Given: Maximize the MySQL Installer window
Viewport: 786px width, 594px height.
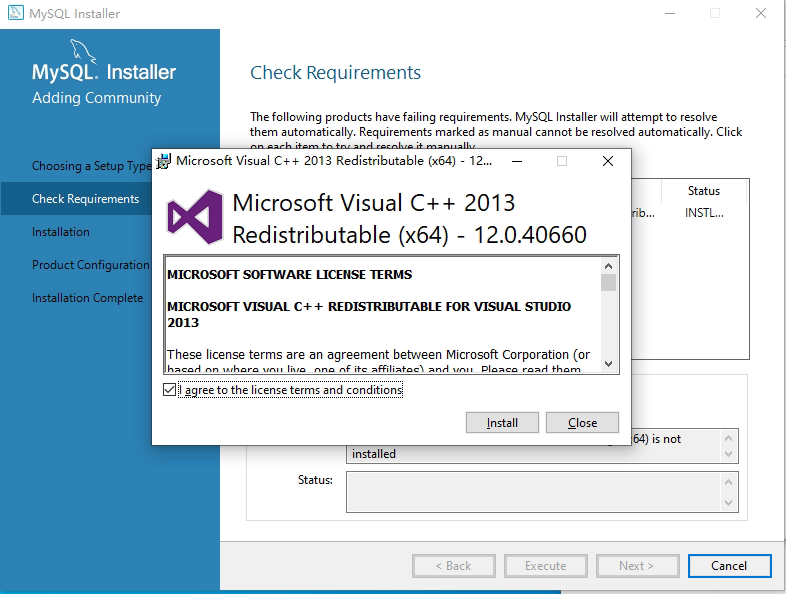Looking at the screenshot, I should tap(715, 14).
